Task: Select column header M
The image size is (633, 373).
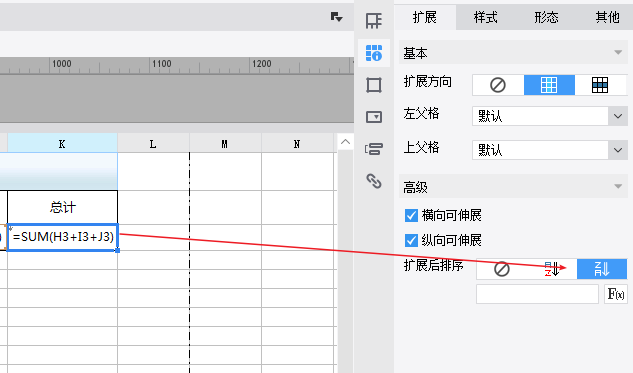Action: pos(225,144)
